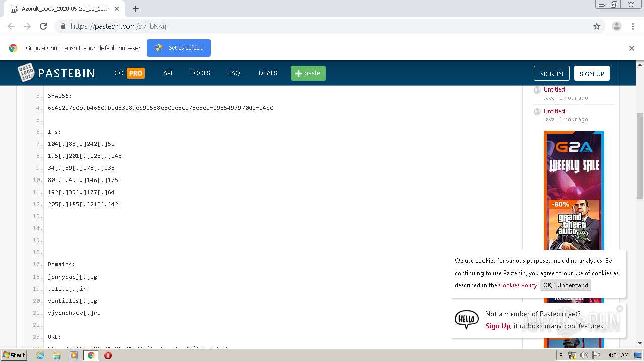Open the FAQ menu item
644x362 pixels.
(234, 73)
